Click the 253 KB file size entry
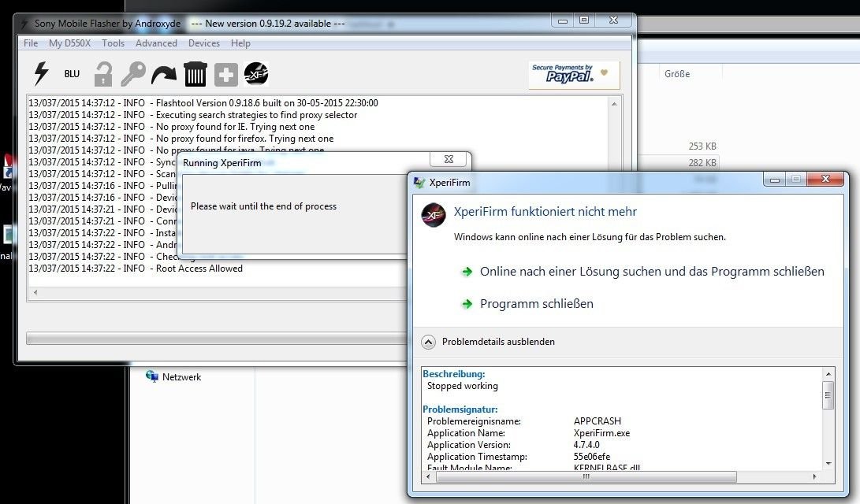 pyautogui.click(x=702, y=146)
